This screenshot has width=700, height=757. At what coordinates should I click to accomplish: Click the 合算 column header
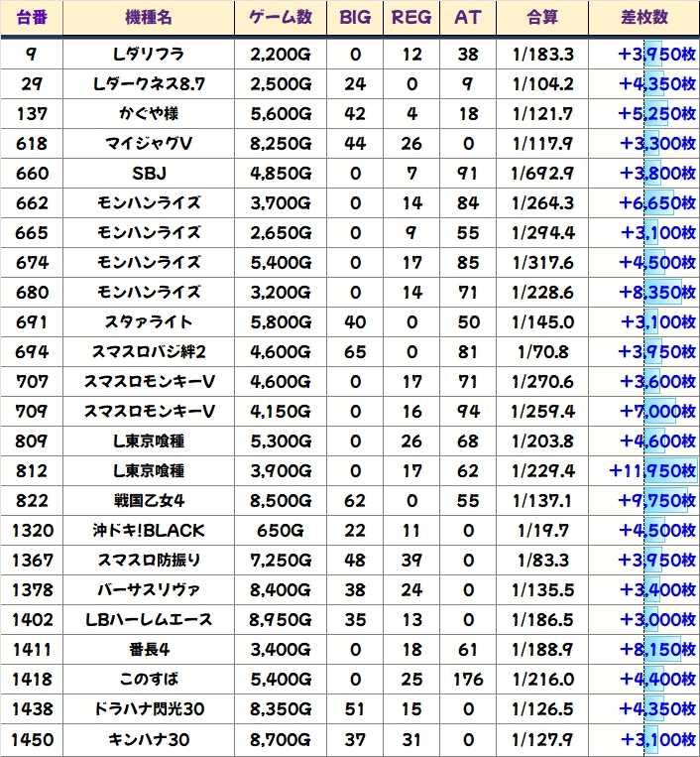(x=542, y=18)
